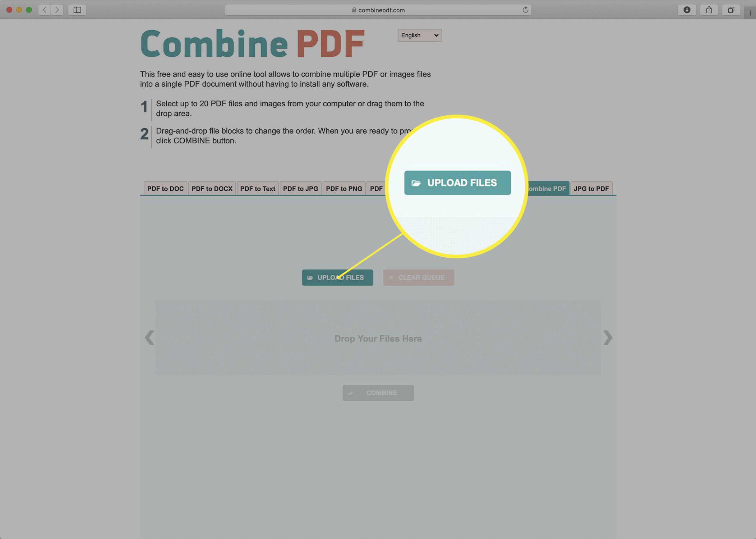Select the English language dropdown
The image size is (756, 539).
[x=419, y=35]
